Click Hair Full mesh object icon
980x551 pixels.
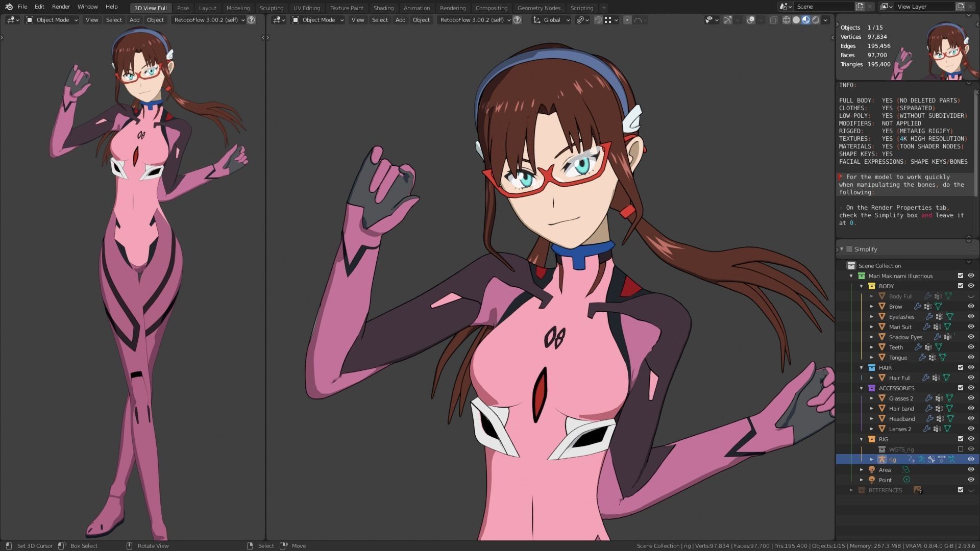882,378
